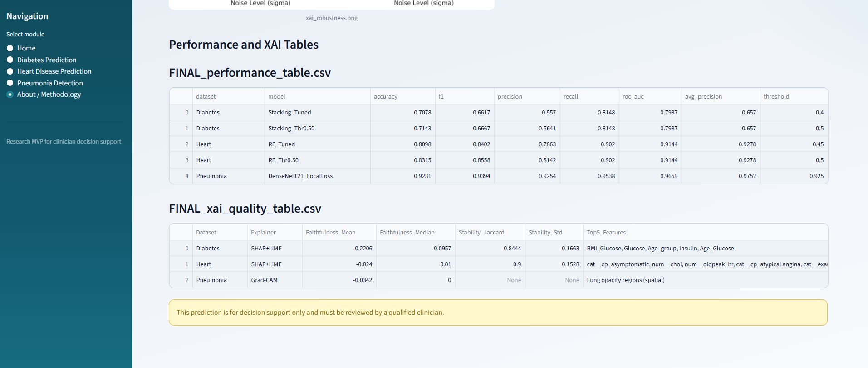
Task: Click precision value 0.557
Action: tap(527, 112)
